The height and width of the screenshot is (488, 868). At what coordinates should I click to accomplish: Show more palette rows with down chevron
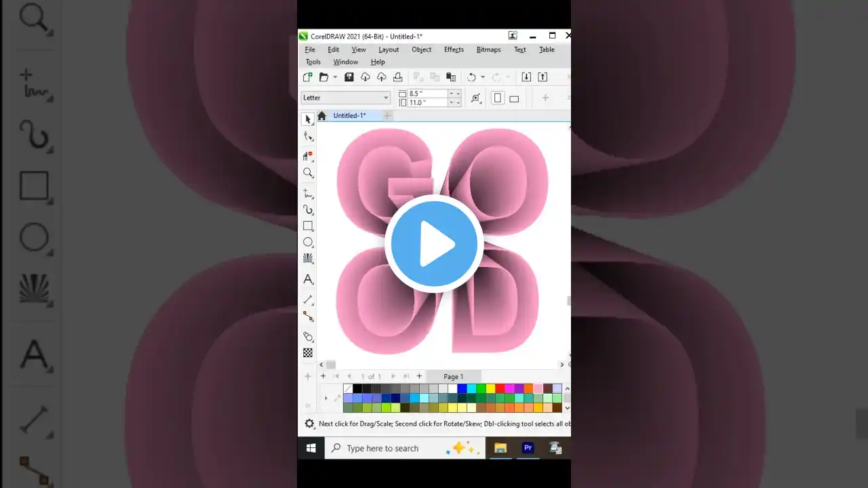(x=567, y=408)
